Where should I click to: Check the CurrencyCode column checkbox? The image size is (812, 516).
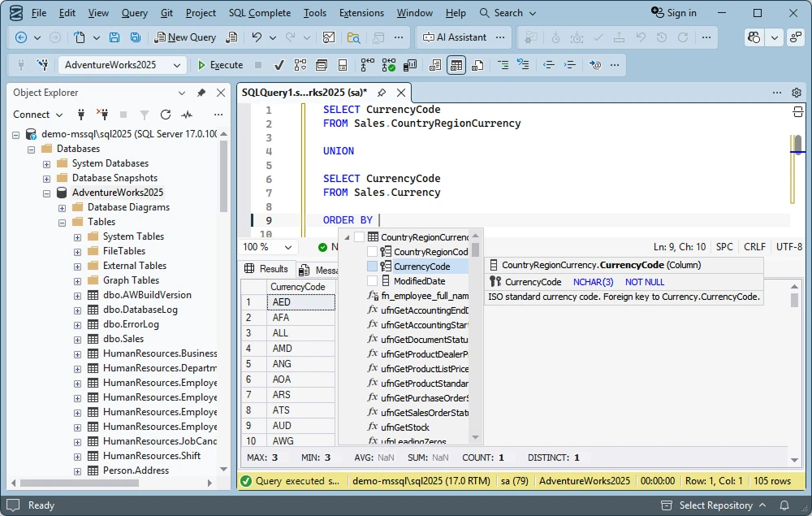372,267
